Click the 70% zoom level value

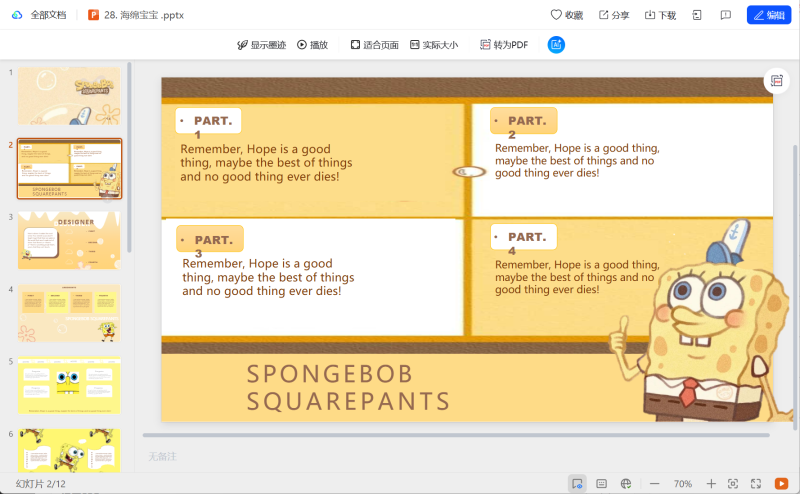(683, 484)
